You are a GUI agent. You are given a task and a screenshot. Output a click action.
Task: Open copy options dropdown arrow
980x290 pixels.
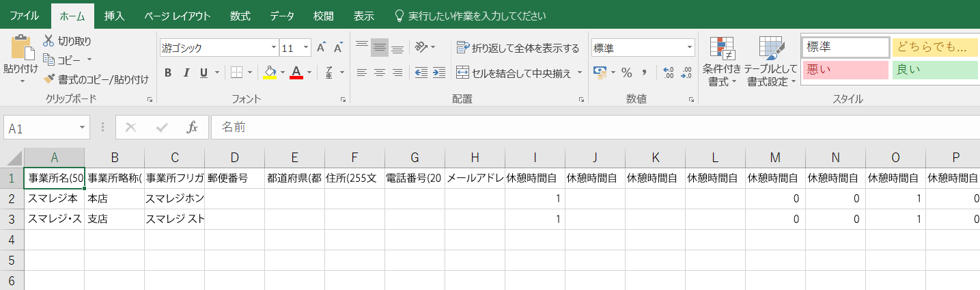click(x=89, y=60)
